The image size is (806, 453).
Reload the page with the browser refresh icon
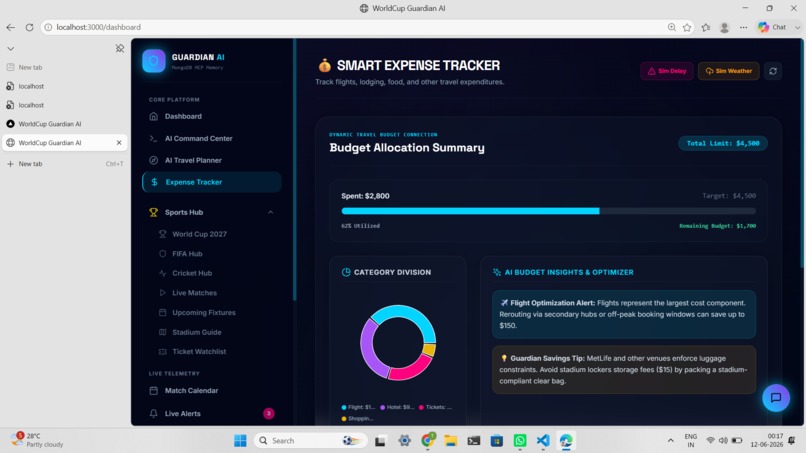click(29, 27)
